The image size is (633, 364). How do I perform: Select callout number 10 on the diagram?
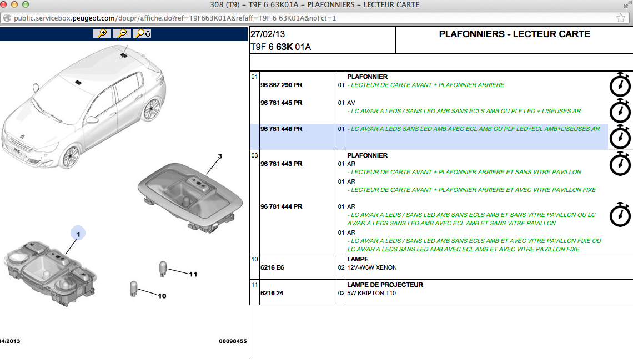(x=162, y=296)
